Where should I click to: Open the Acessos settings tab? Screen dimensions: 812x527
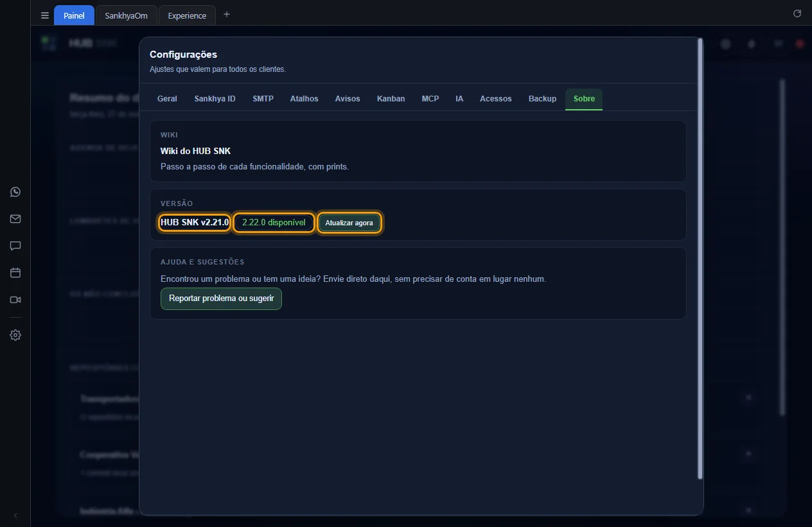495,99
